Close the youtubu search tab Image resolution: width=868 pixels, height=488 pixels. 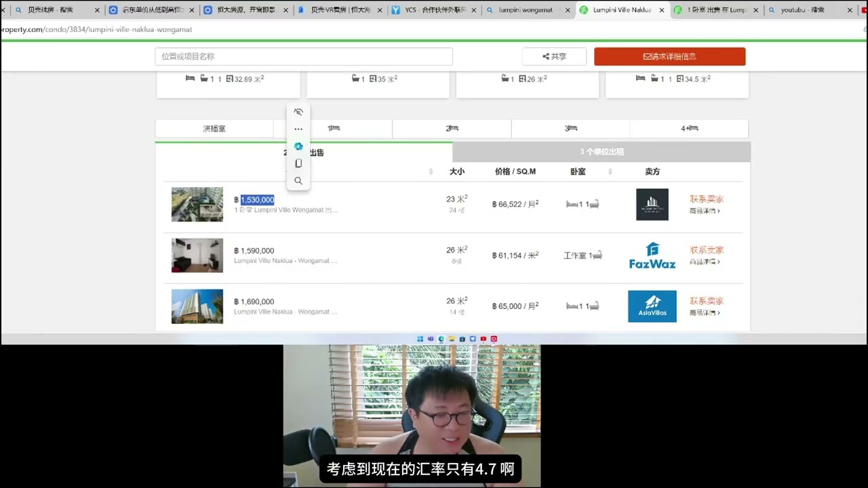(850, 10)
